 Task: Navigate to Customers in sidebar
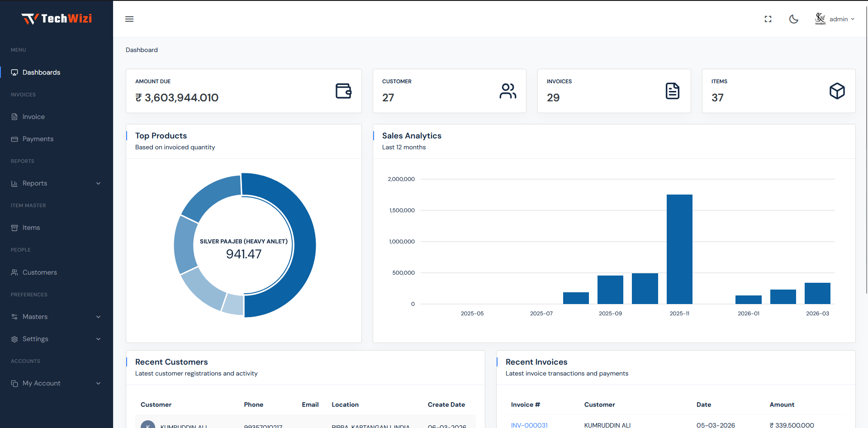(x=39, y=272)
